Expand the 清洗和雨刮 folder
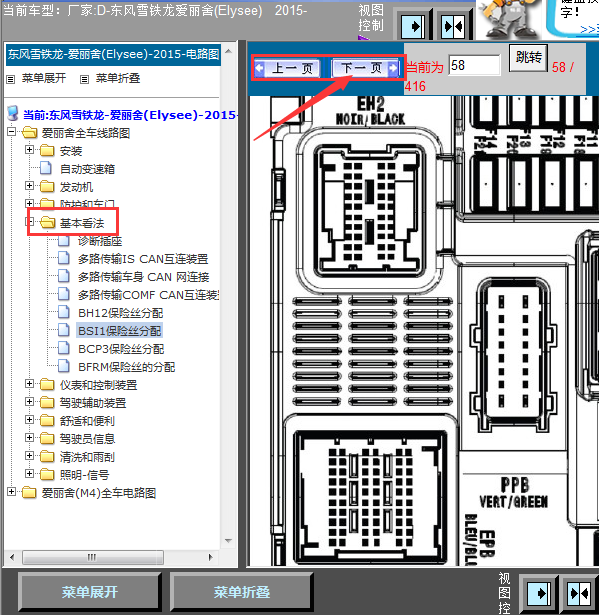The width and height of the screenshot is (599, 615). pos(29,456)
